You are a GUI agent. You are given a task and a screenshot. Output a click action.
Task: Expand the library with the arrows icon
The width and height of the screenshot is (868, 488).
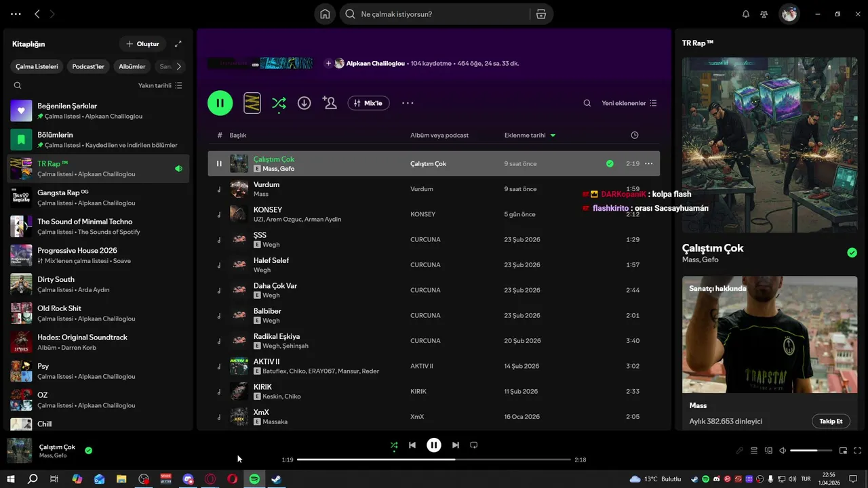pyautogui.click(x=178, y=44)
